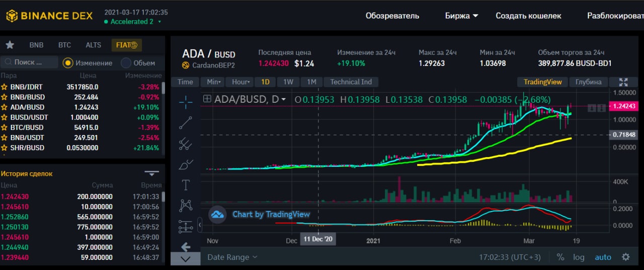This screenshot has width=644, height=270.
Task: Toggle favorite star for BNB/USDT
Action: (x=5, y=138)
